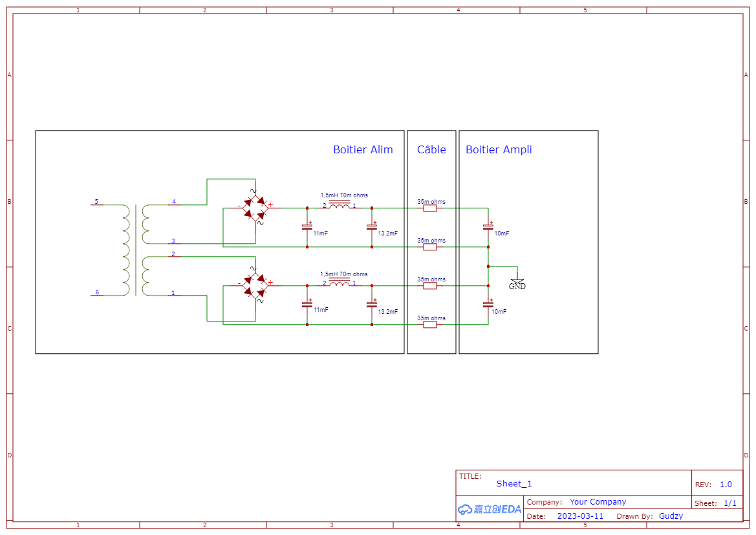Click the date 2023-03-11 field
The width and height of the screenshot is (756, 535).
581,516
